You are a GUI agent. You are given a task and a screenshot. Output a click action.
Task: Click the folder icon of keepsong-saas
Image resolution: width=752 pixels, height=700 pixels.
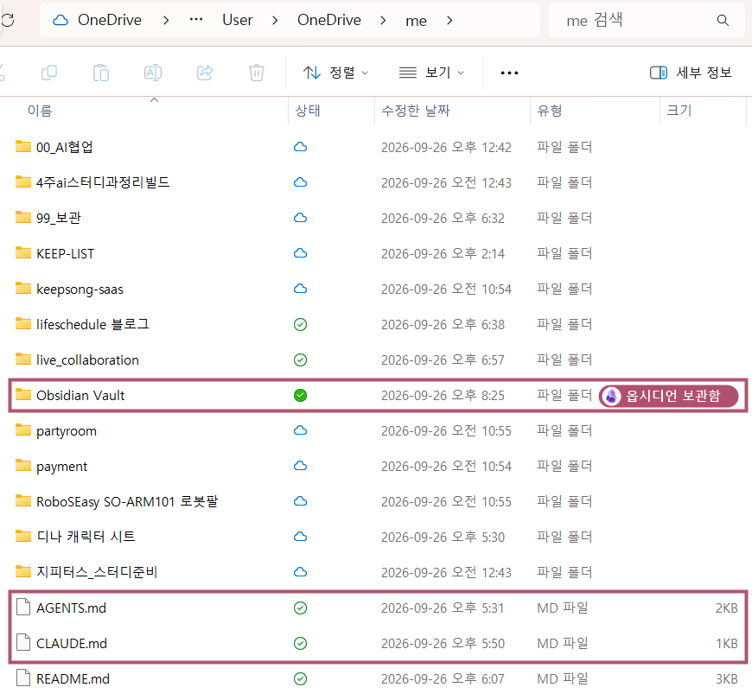point(23,288)
